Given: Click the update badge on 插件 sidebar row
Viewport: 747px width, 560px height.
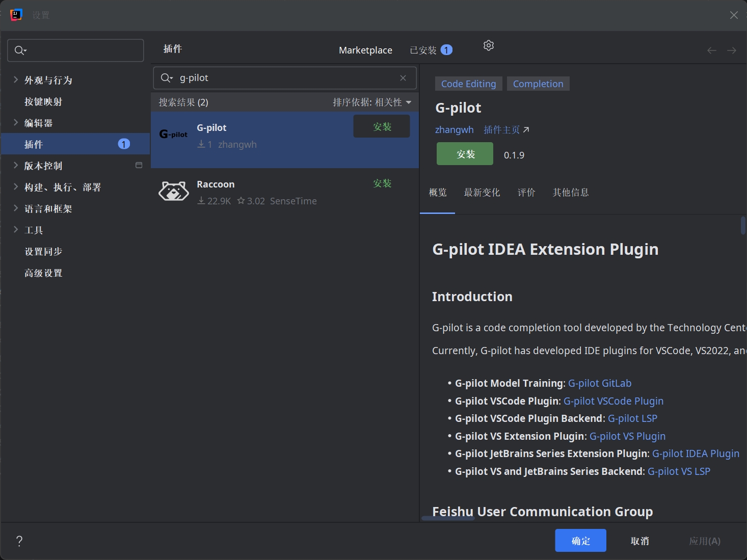Looking at the screenshot, I should [124, 144].
